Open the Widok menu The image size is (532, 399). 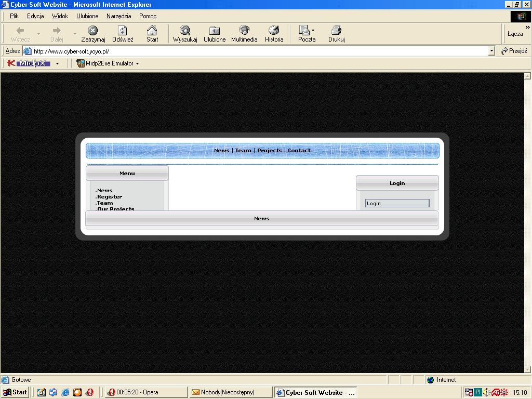point(60,16)
